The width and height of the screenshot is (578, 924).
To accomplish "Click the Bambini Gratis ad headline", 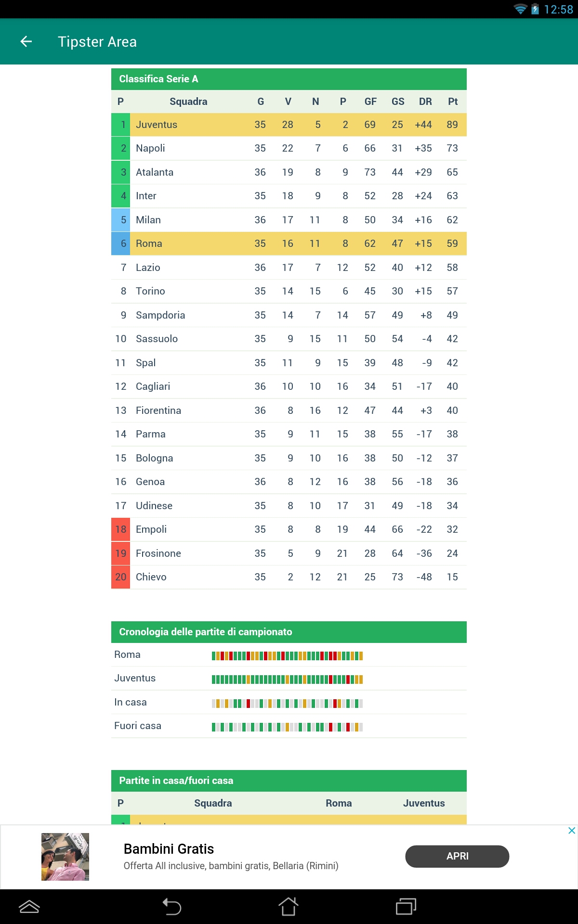I will (169, 849).
